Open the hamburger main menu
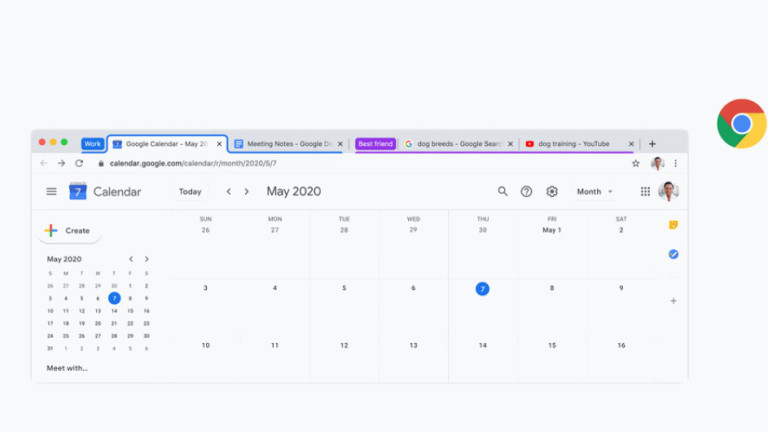 (x=51, y=192)
